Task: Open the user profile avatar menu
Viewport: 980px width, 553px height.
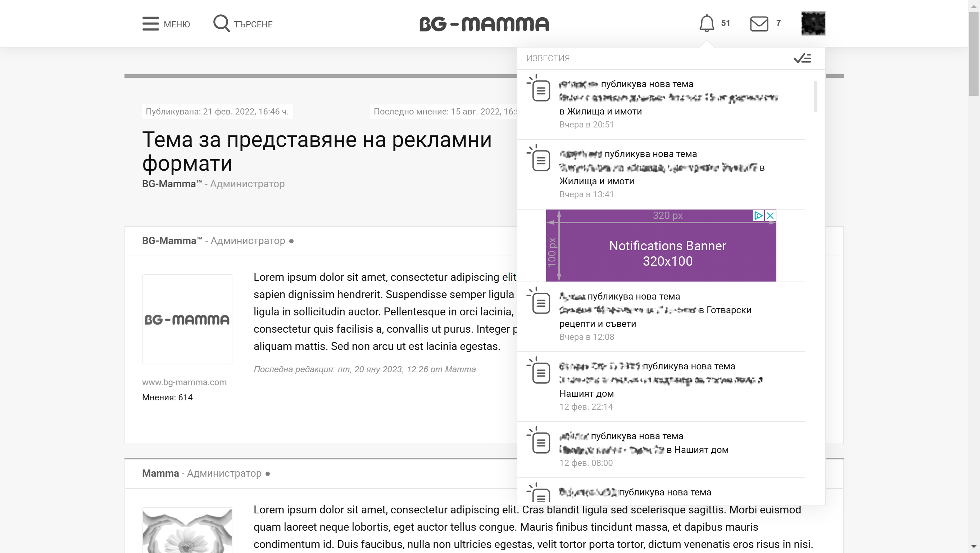Action: [813, 24]
